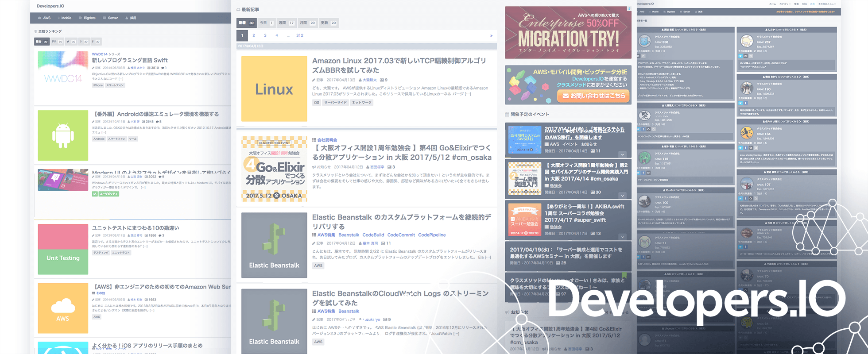Click the yellow Linux article thumbnail
Screen dimensions: 868x354
pyautogui.click(x=274, y=89)
